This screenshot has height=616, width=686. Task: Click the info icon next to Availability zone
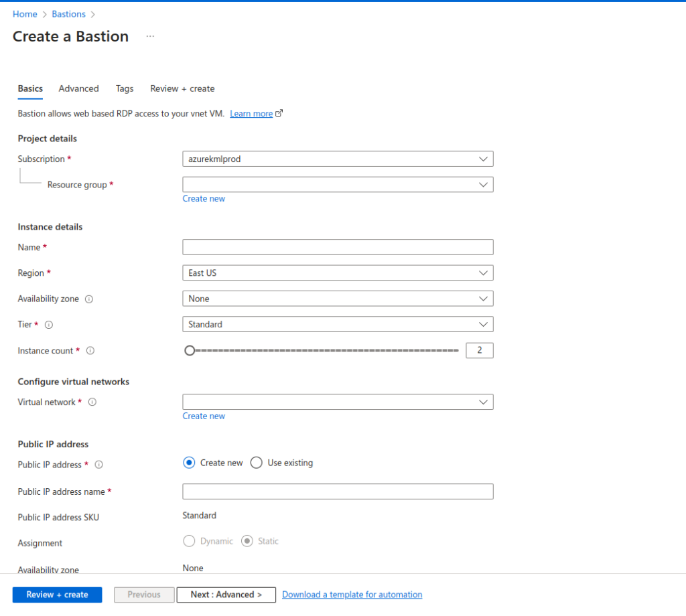(89, 299)
